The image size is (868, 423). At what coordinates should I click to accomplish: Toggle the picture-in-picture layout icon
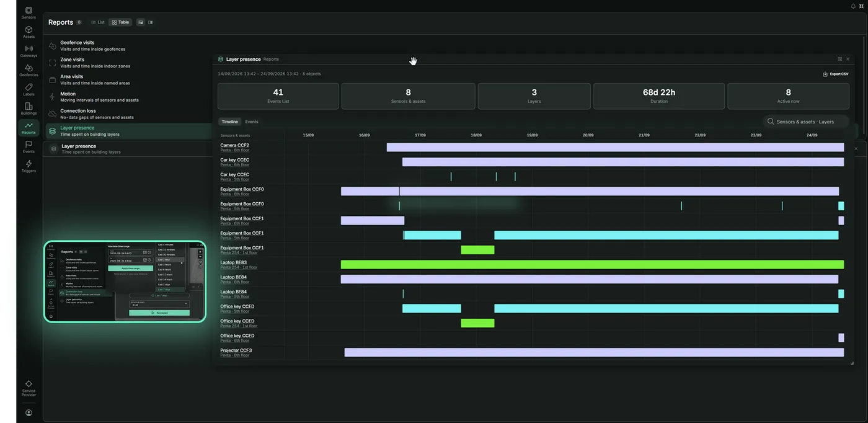pos(141,22)
